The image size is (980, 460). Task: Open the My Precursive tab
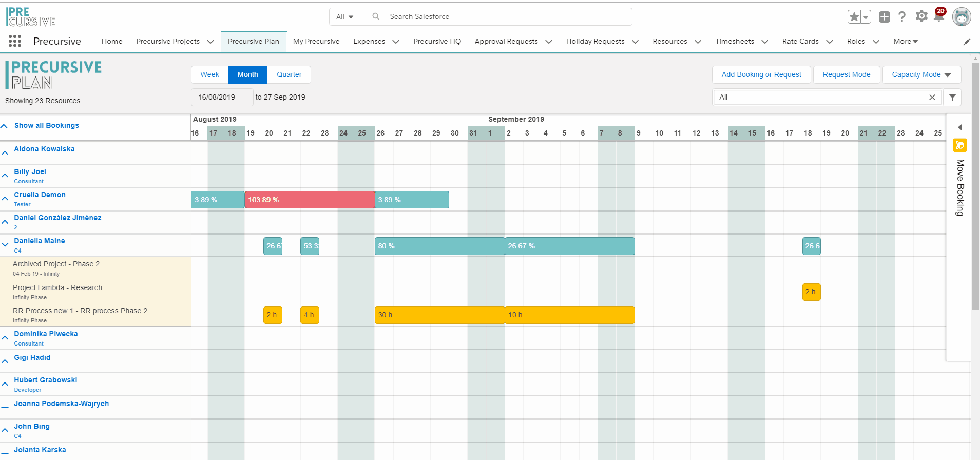pos(316,41)
